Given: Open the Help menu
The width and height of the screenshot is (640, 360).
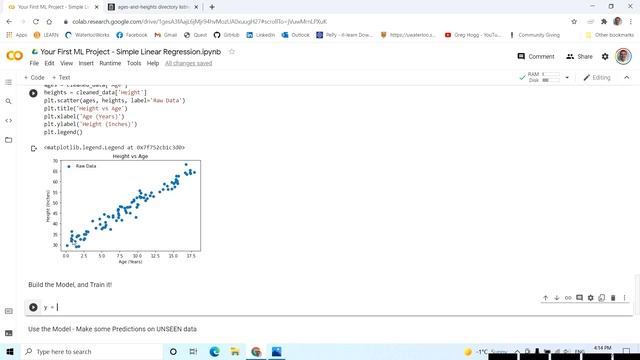Looking at the screenshot, I should point(153,63).
